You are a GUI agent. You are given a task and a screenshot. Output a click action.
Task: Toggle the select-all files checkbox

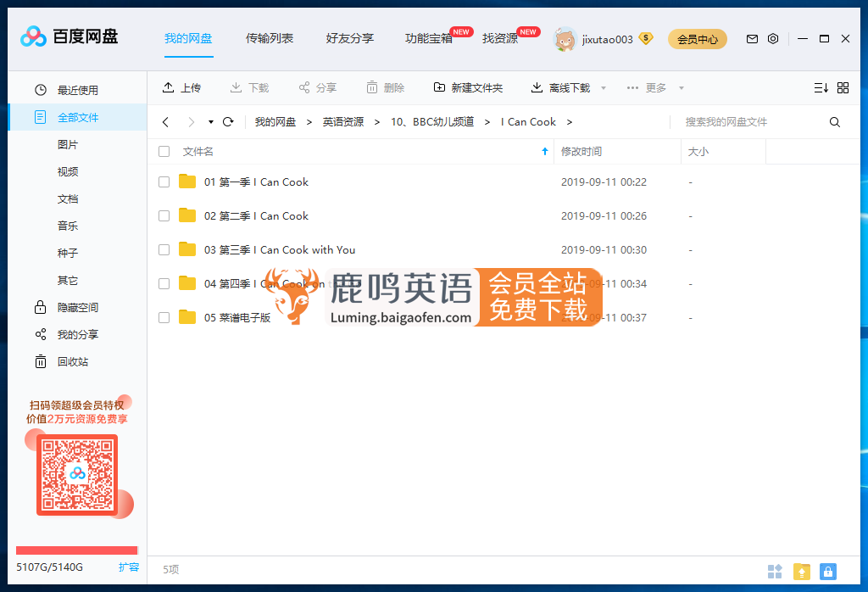164,151
